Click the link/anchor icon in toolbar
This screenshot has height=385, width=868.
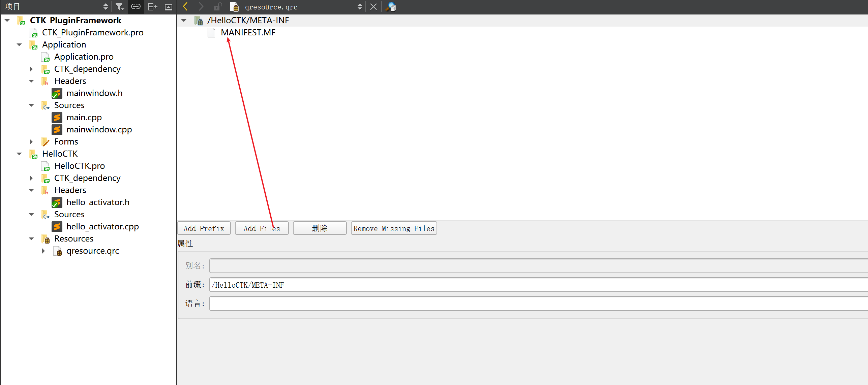coord(136,7)
